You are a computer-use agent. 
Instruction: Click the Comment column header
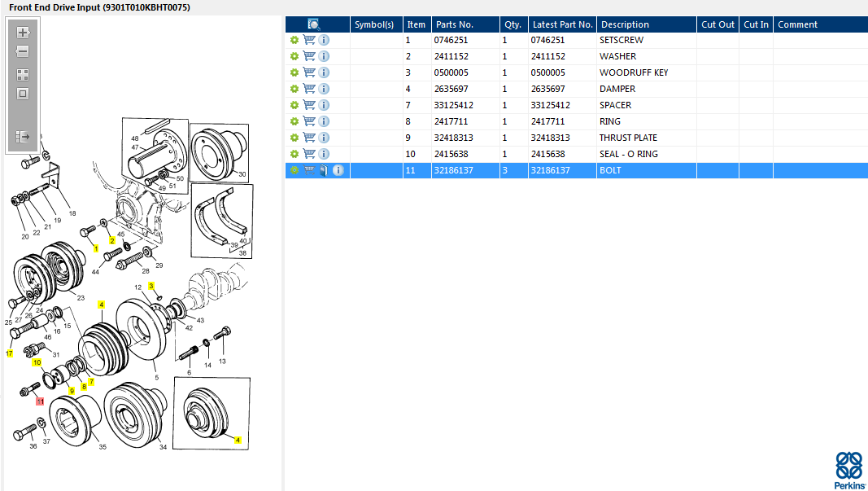pos(821,24)
